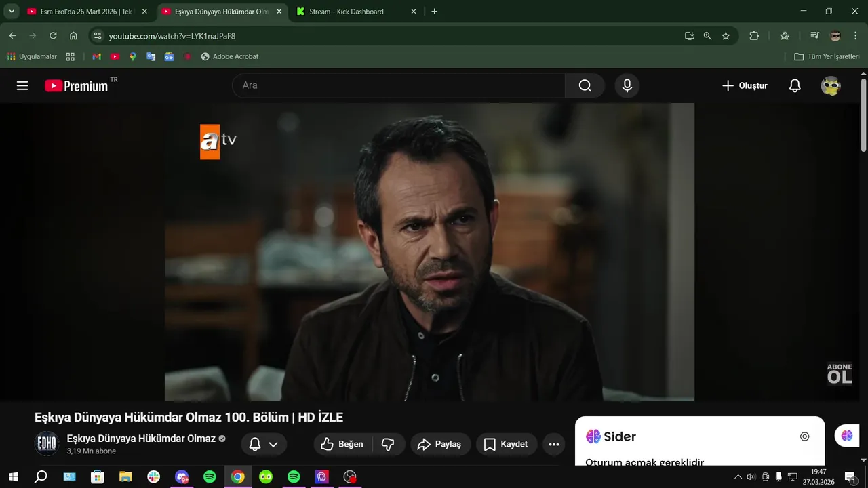
Task: Click the ABONE OL subscribe overlay
Action: pyautogui.click(x=840, y=374)
